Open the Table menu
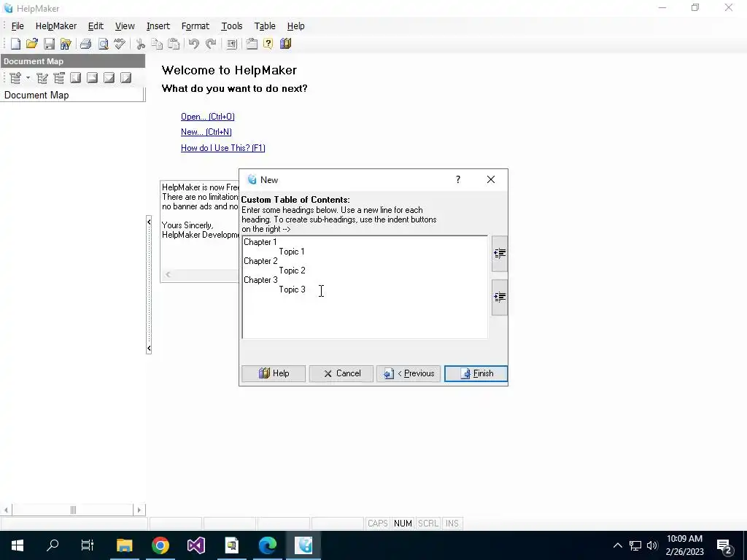Image resolution: width=747 pixels, height=560 pixels. coord(265,26)
